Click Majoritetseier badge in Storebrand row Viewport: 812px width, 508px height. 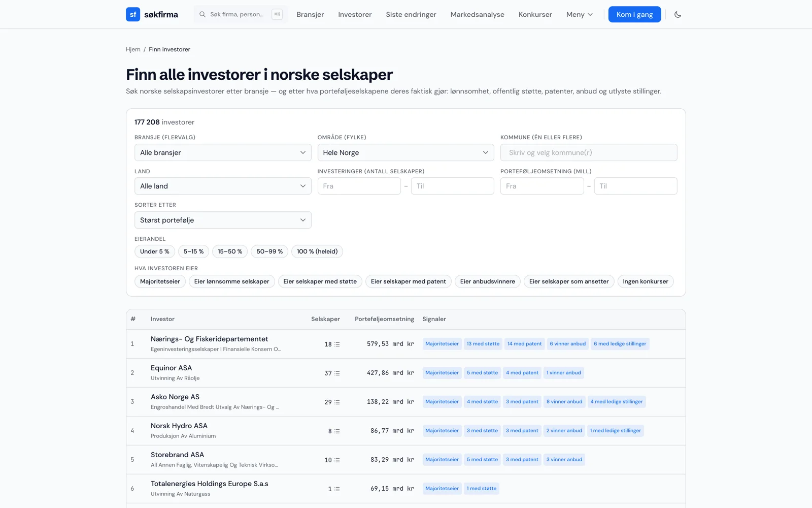pos(442,460)
